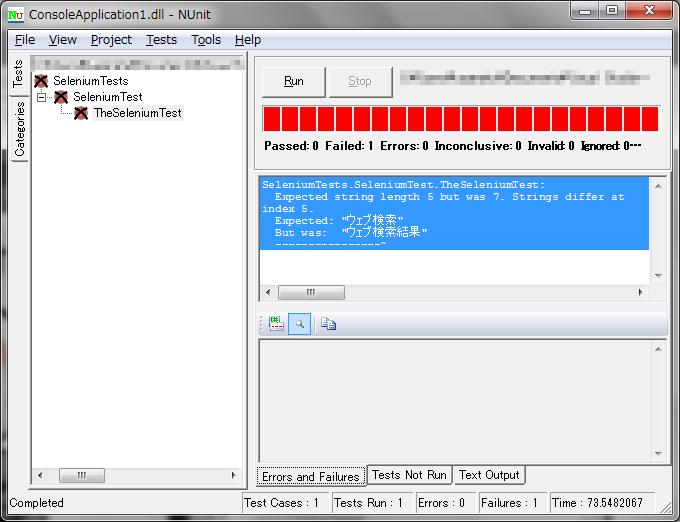This screenshot has height=522, width=680.
Task: Switch to the vertical Categories tab
Action: pyautogui.click(x=20, y=129)
